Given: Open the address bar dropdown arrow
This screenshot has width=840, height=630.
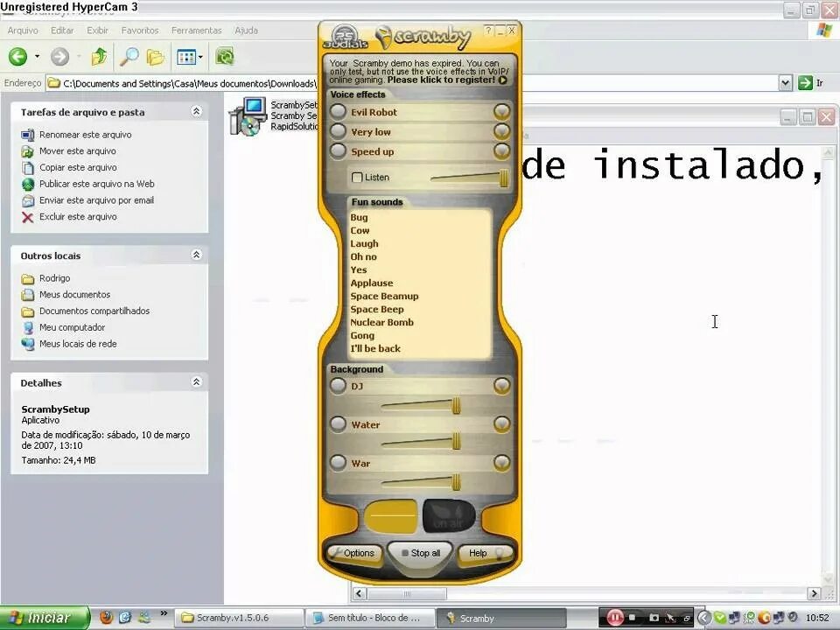Looking at the screenshot, I should point(786,83).
